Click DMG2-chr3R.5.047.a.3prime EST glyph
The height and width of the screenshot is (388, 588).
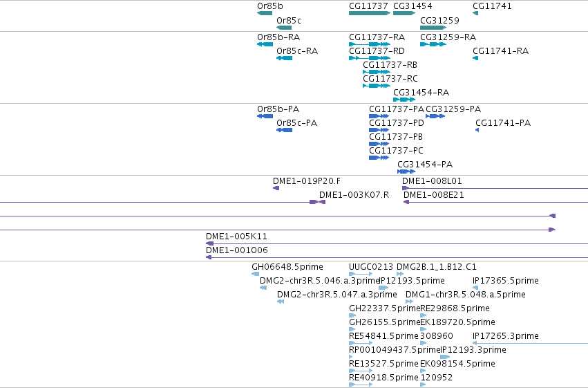281,302
